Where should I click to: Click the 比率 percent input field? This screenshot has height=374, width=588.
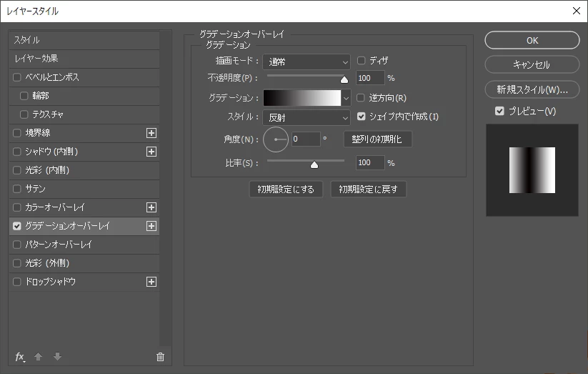point(370,162)
